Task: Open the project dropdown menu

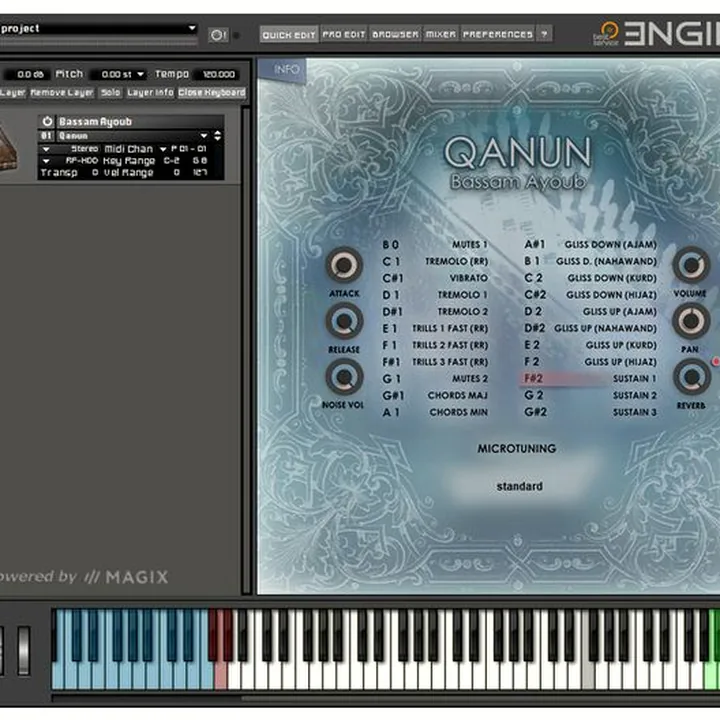Action: pyautogui.click(x=192, y=28)
